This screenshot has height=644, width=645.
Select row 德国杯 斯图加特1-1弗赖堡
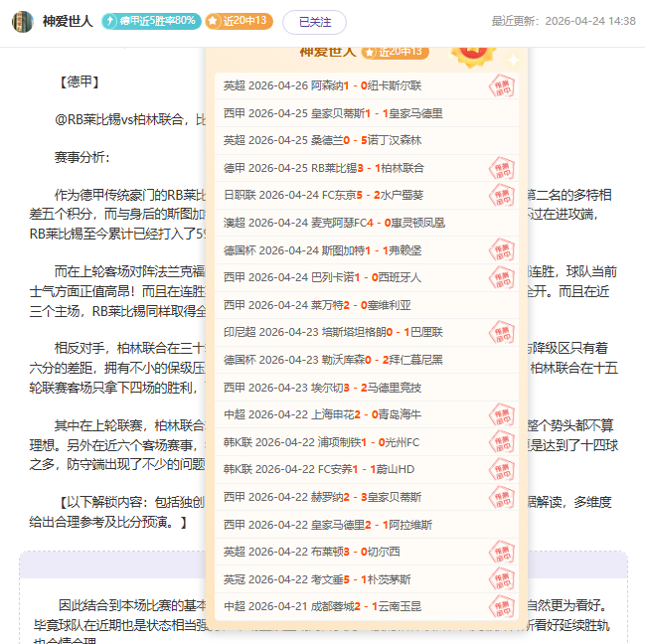367,250
